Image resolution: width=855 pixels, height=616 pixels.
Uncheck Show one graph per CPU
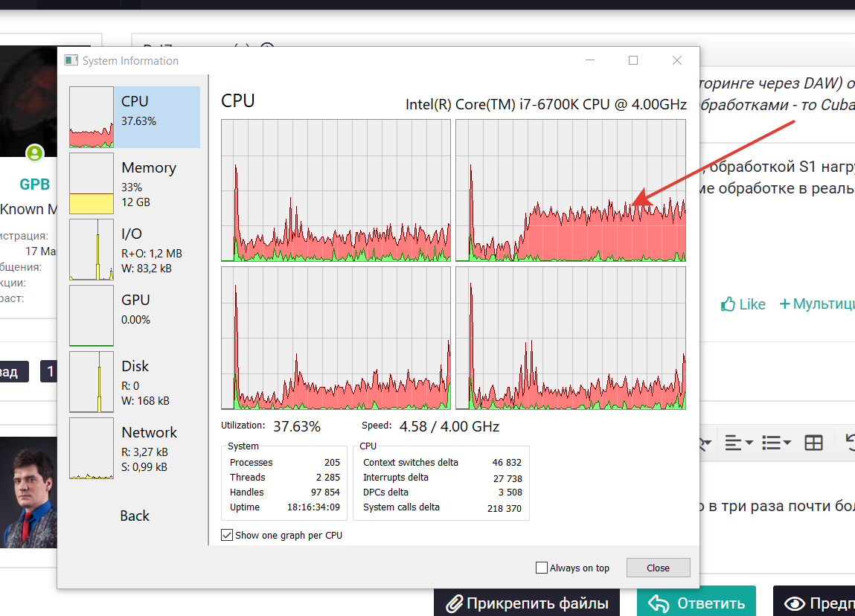(227, 536)
